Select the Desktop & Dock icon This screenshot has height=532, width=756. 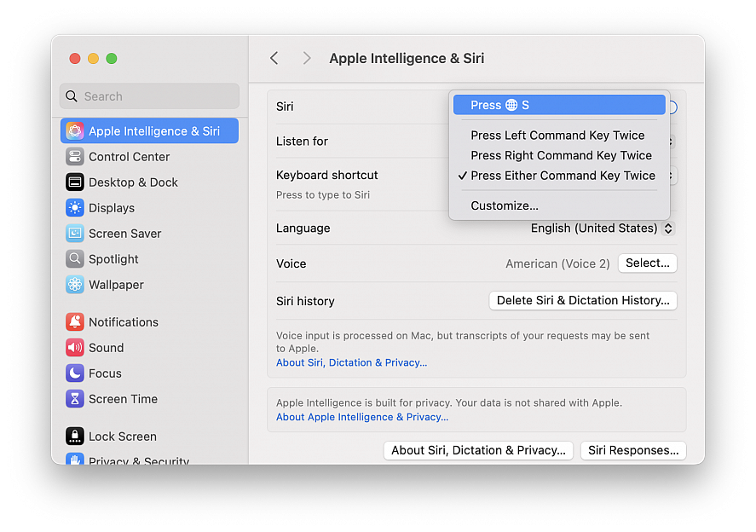[75, 182]
